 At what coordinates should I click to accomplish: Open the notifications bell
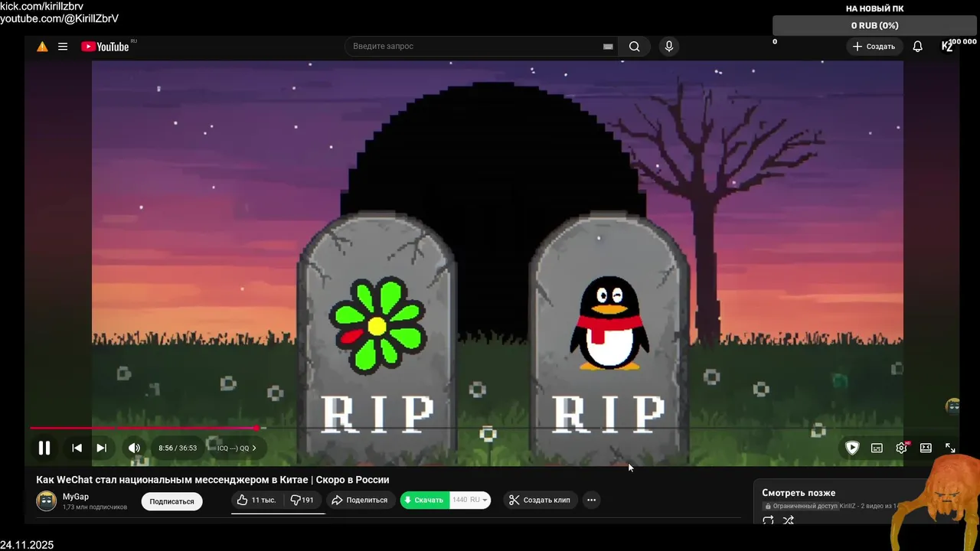pos(917,47)
